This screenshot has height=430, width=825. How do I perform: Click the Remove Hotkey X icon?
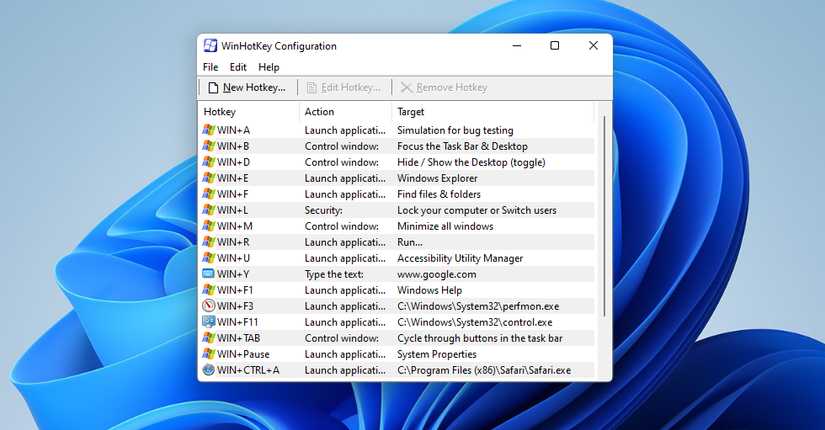click(x=407, y=87)
